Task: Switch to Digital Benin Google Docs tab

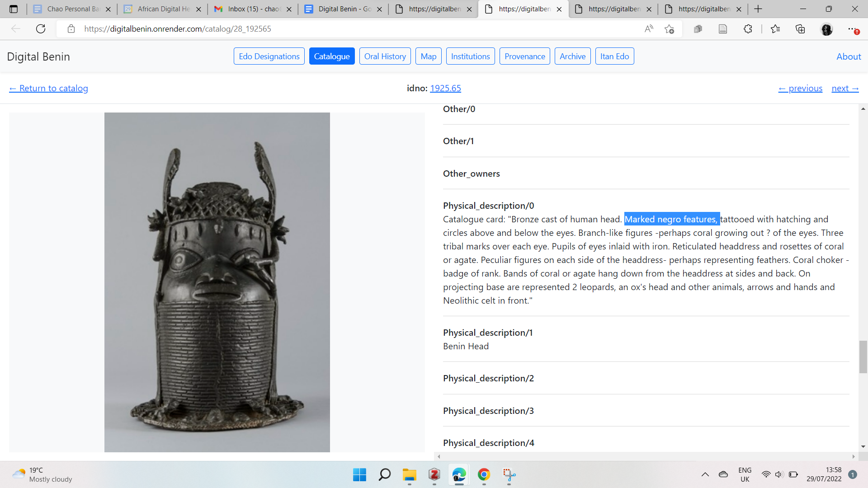Action: tap(344, 9)
